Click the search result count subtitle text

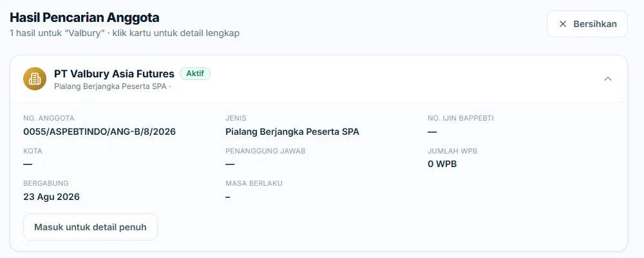[124, 33]
